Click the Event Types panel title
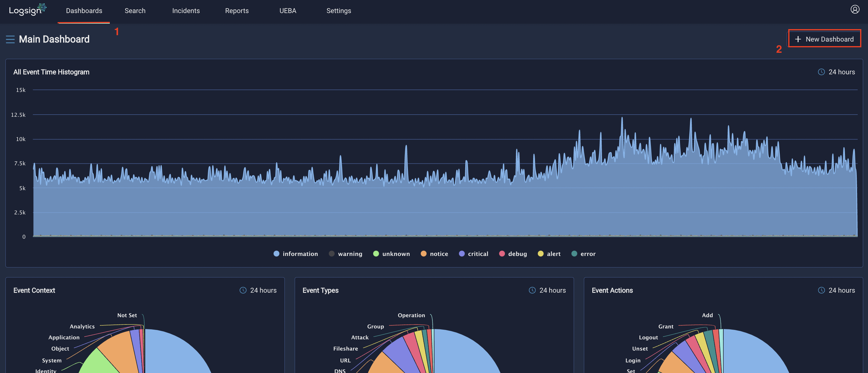 click(x=320, y=291)
